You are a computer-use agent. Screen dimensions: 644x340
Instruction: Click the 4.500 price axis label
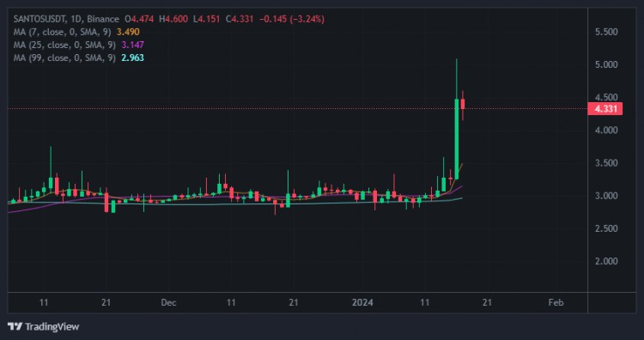coord(606,98)
